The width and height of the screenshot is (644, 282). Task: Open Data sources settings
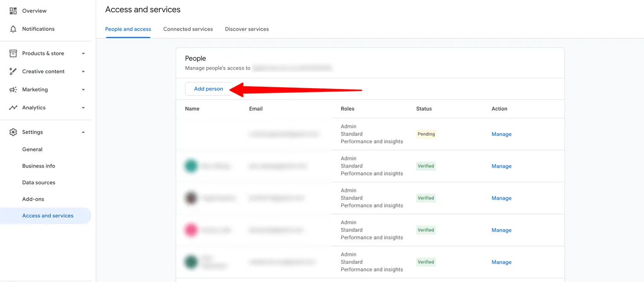(39, 182)
